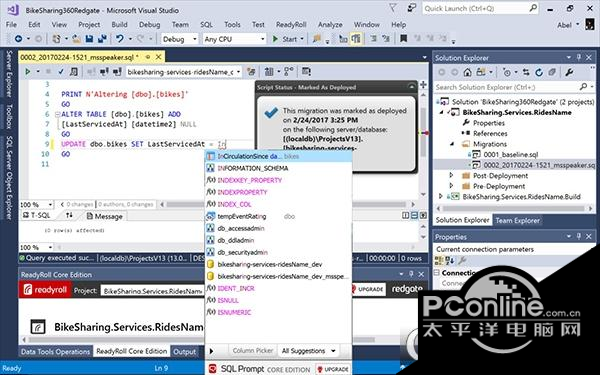
Task: Open the File menu
Action: [x=11, y=24]
